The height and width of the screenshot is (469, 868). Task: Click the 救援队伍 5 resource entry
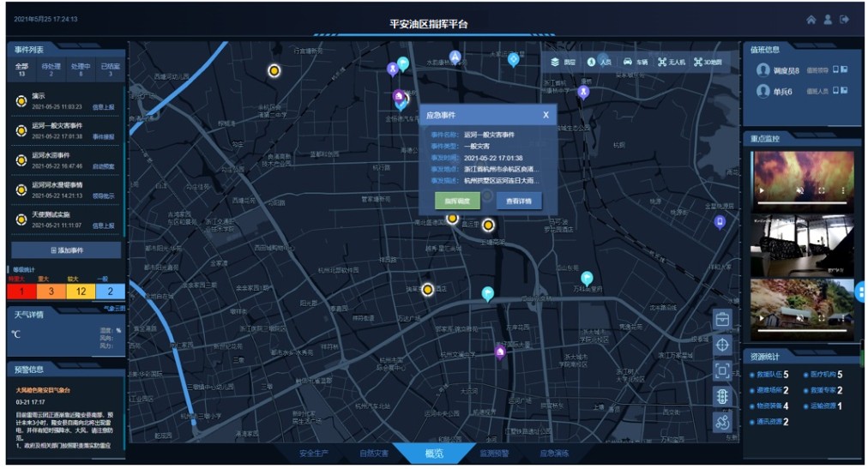[x=769, y=375]
